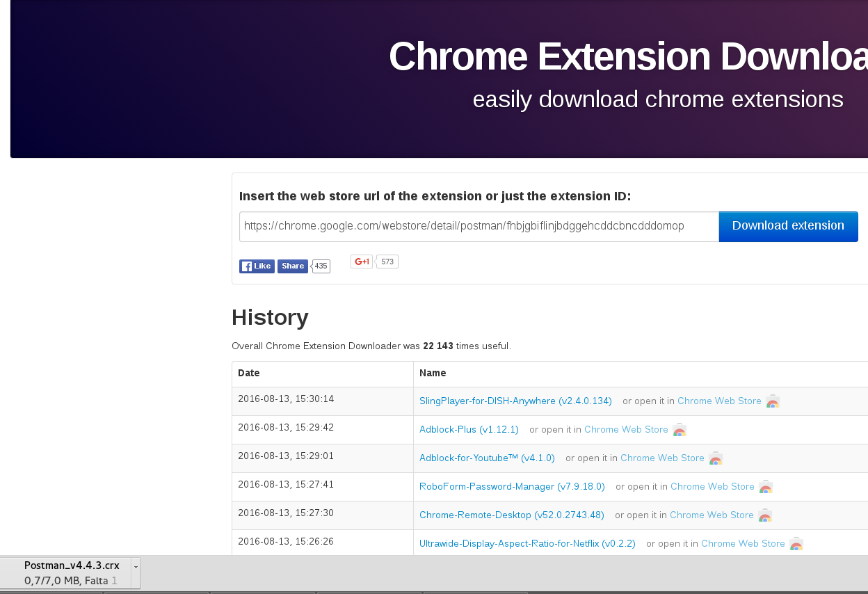This screenshot has width=868, height=594.
Task: Open Chrome Web Store link for Adblock-for-Youtube row
Action: point(662,458)
